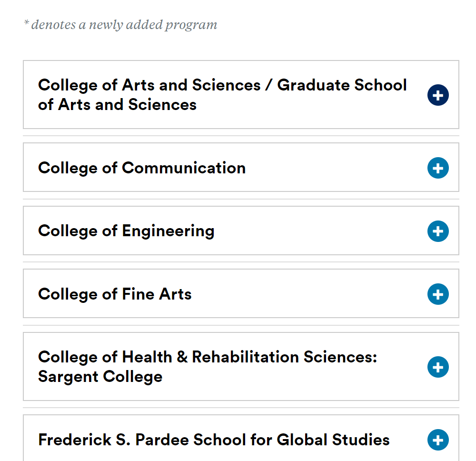Open the College of Engineering heading text
This screenshot has height=461, width=476.
(x=126, y=231)
